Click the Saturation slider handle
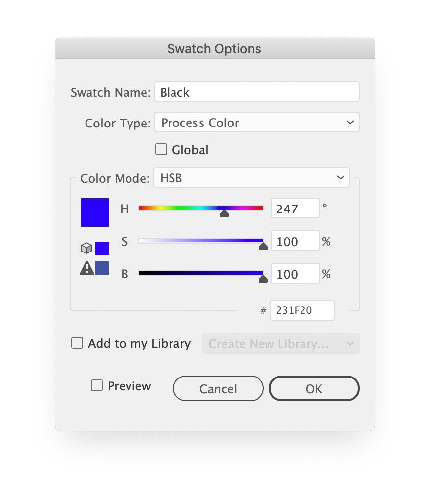 click(263, 246)
